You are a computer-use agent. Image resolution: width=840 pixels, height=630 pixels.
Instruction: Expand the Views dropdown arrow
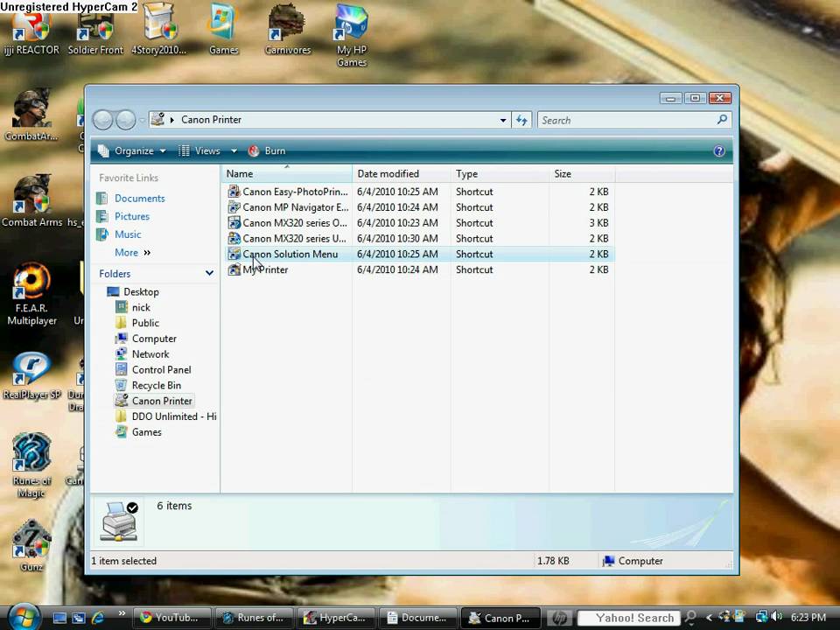[x=234, y=150]
